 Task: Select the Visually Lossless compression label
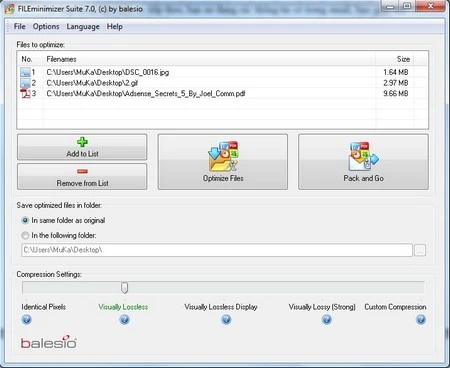coord(123,307)
